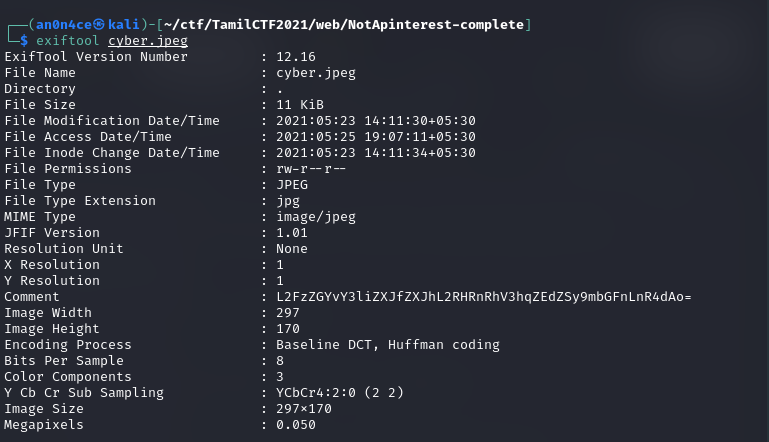This screenshot has height=442, width=769.
Task: Click the File Size value 11 KiB
Action: 300,105
